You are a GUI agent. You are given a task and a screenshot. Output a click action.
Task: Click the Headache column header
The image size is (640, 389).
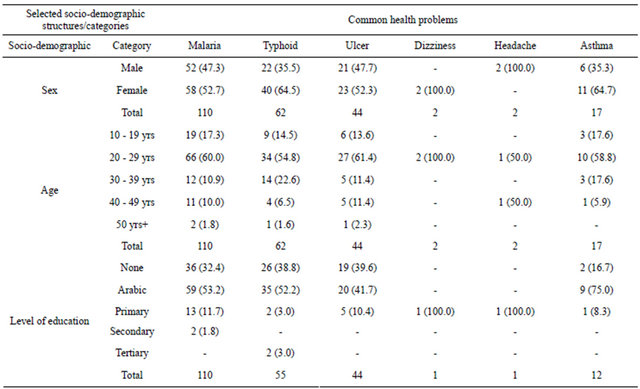[x=515, y=45]
